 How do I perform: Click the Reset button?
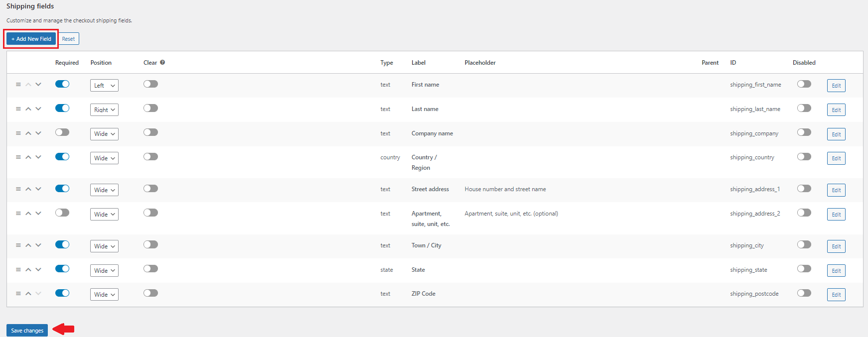click(x=68, y=39)
